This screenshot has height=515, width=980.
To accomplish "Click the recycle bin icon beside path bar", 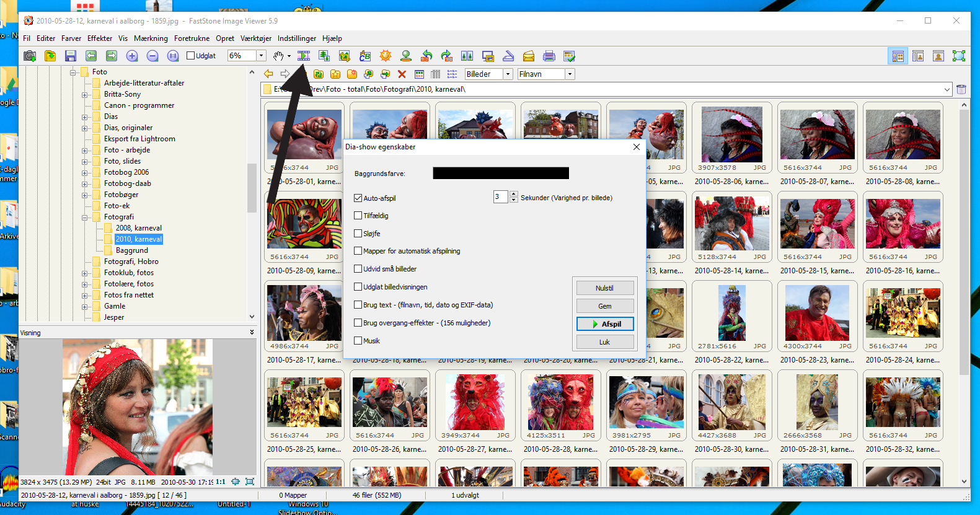I will pyautogui.click(x=961, y=89).
